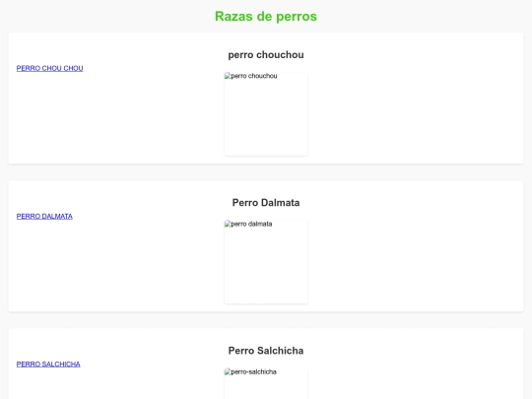Click the broken perro-salchicha image
Image resolution: width=532 pixels, height=399 pixels.
[266, 383]
